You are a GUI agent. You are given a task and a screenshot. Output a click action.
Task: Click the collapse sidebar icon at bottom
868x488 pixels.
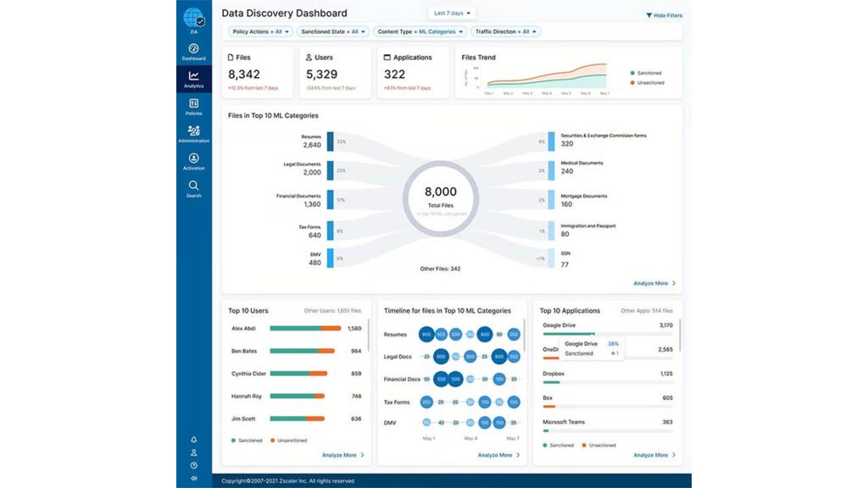point(194,478)
